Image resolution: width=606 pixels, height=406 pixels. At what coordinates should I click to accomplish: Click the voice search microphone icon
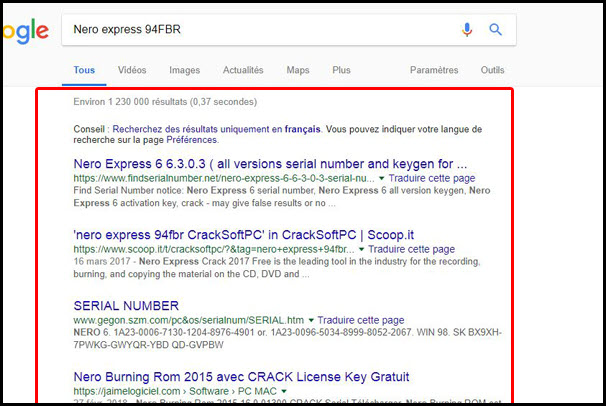click(x=467, y=30)
